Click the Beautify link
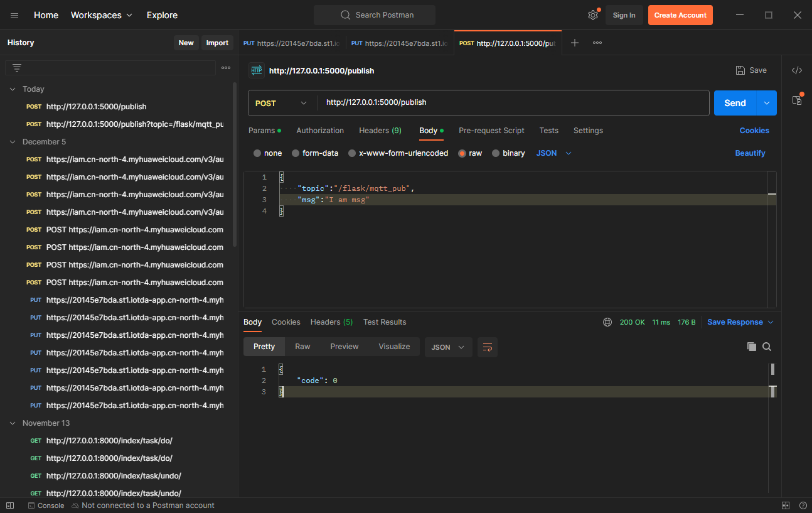 (751, 153)
